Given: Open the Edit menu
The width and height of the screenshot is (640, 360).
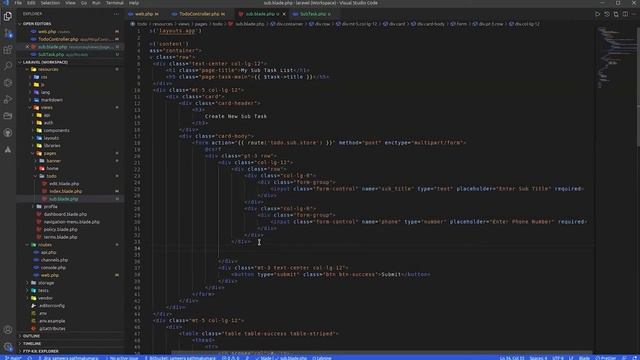Looking at the screenshot, I should pos(31,3).
